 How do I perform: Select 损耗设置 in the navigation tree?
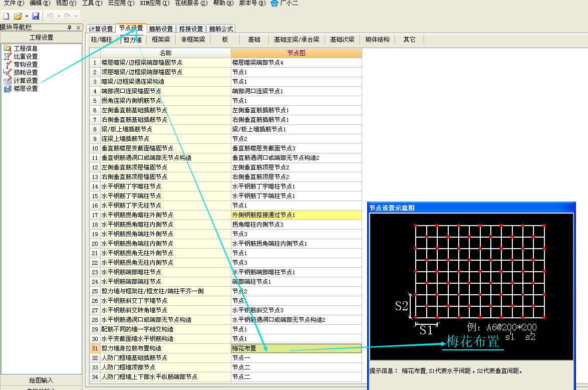pyautogui.click(x=26, y=73)
